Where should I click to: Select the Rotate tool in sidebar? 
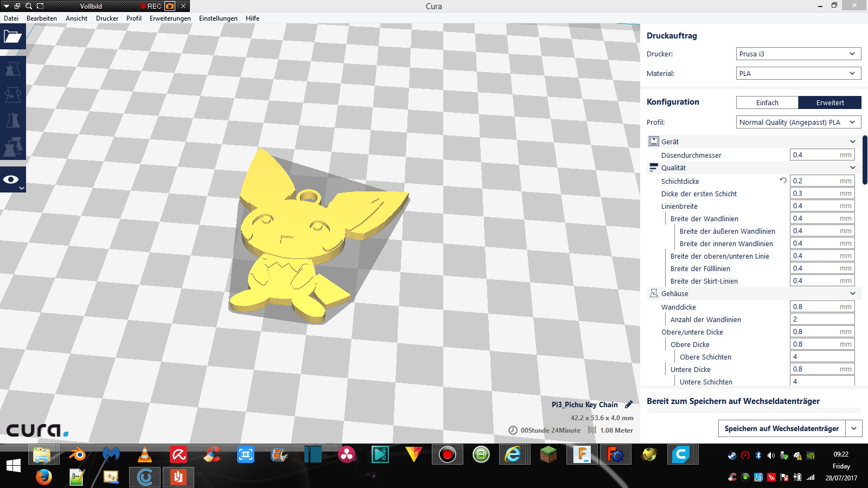pyautogui.click(x=12, y=95)
